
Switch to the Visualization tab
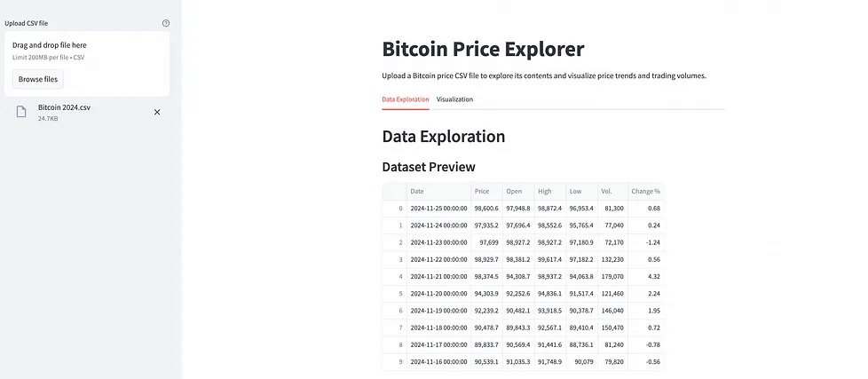click(454, 99)
